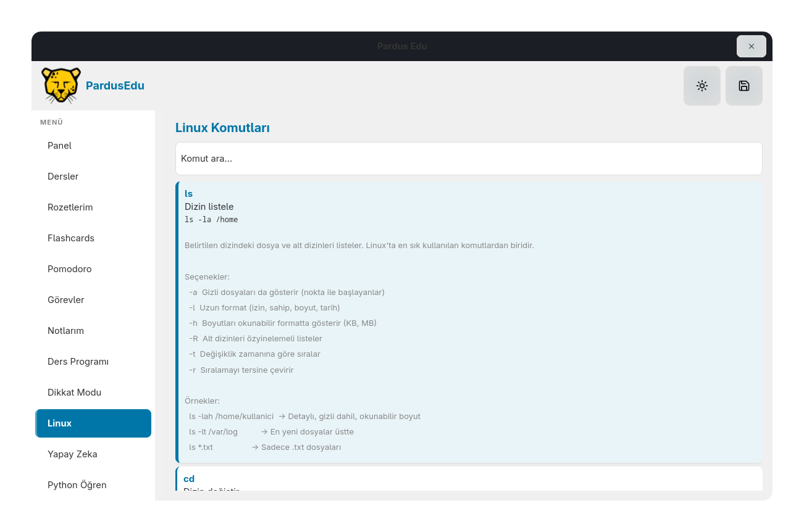Viewport: 804px width, 532px height.
Task: Select the active Linux menu item
Action: 93,423
